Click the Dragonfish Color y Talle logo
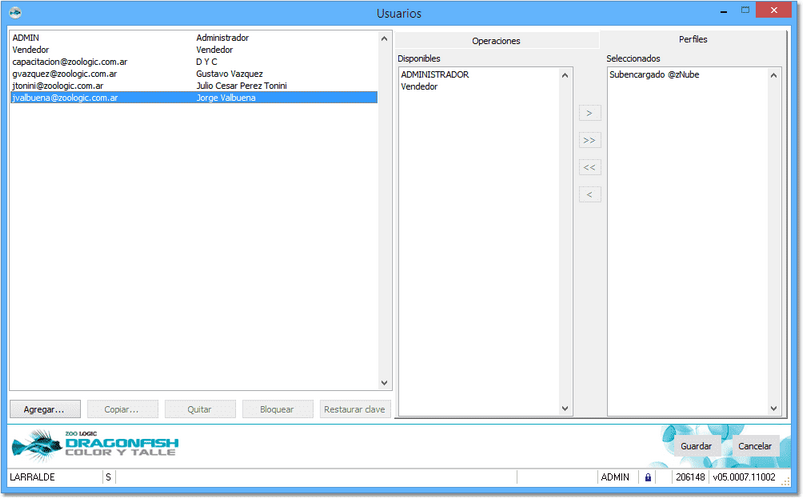Viewport: 803px width, 499px height. 95,445
